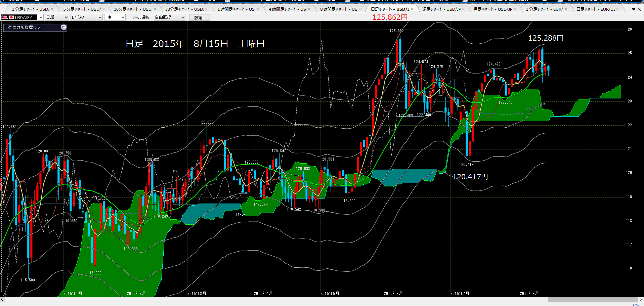Image resolution: width=644 pixels, height=306 pixels.
Task: Close the 5分足チャート USD tab
Action: click(103, 9)
